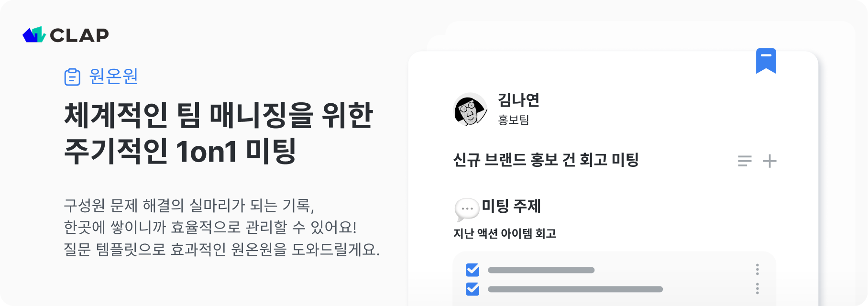The width and height of the screenshot is (868, 306).
Task: Uncheck the first checklist checkbox
Action: pyautogui.click(x=472, y=270)
